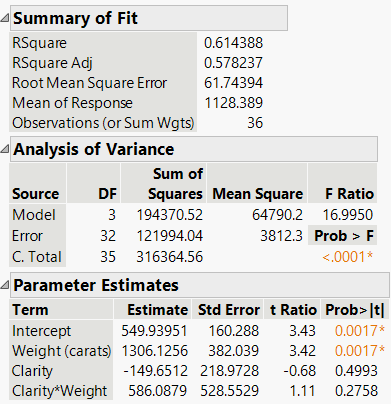Collapse the Analysis of Variance disclosure triangle

(5, 149)
